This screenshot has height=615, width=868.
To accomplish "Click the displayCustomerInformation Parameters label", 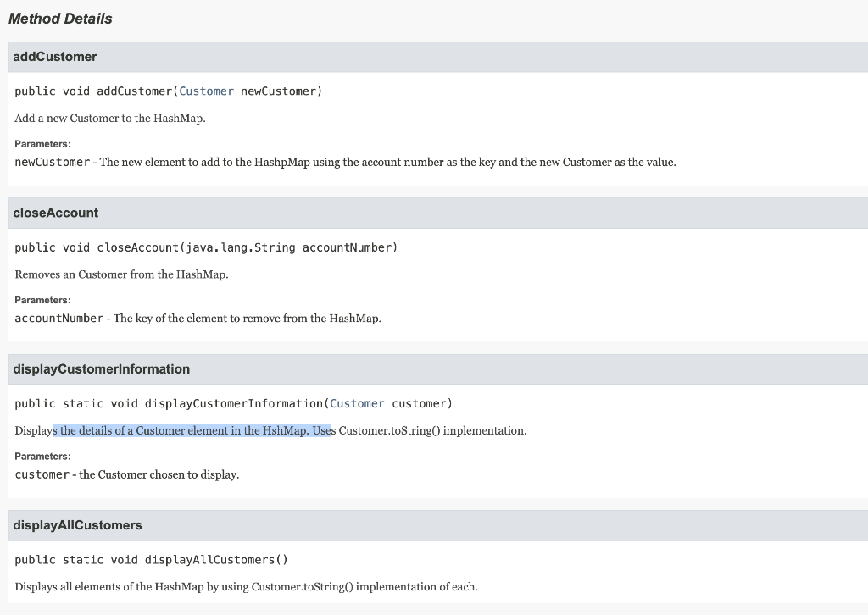I will pyautogui.click(x=42, y=456).
